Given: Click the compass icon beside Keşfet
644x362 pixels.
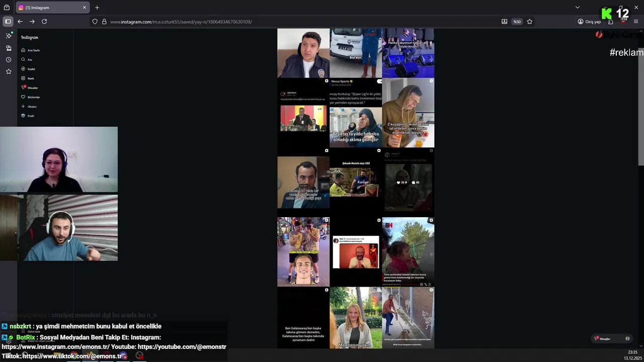Looking at the screenshot, I should [x=23, y=69].
